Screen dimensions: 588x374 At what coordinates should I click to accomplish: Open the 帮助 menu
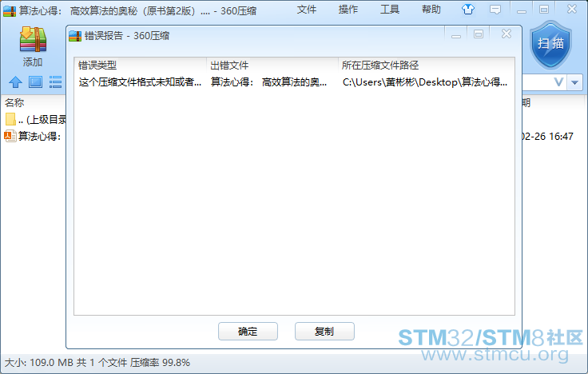pos(431,10)
